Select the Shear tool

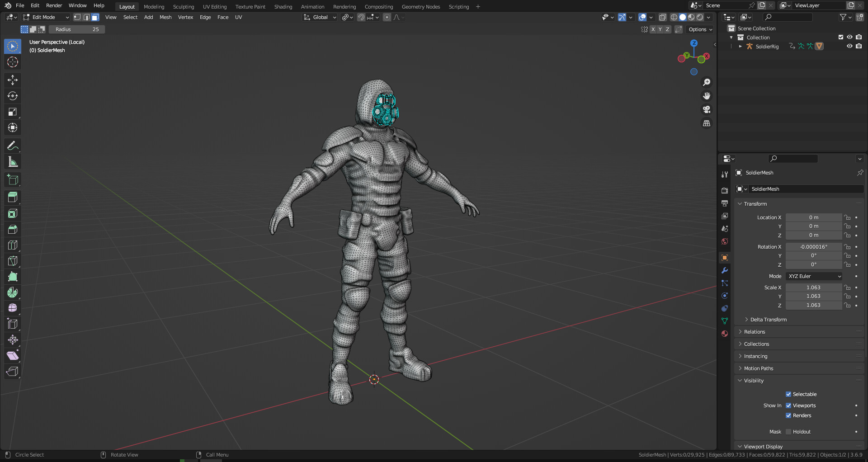coord(13,356)
